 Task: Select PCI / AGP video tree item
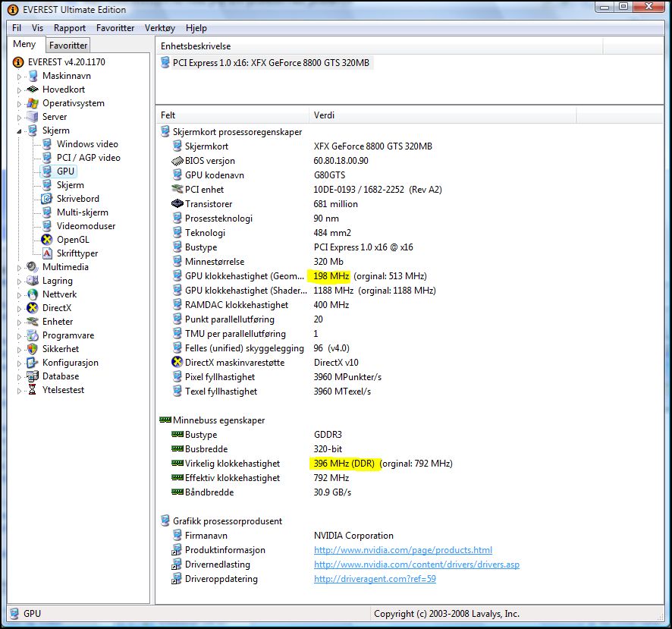[89, 158]
